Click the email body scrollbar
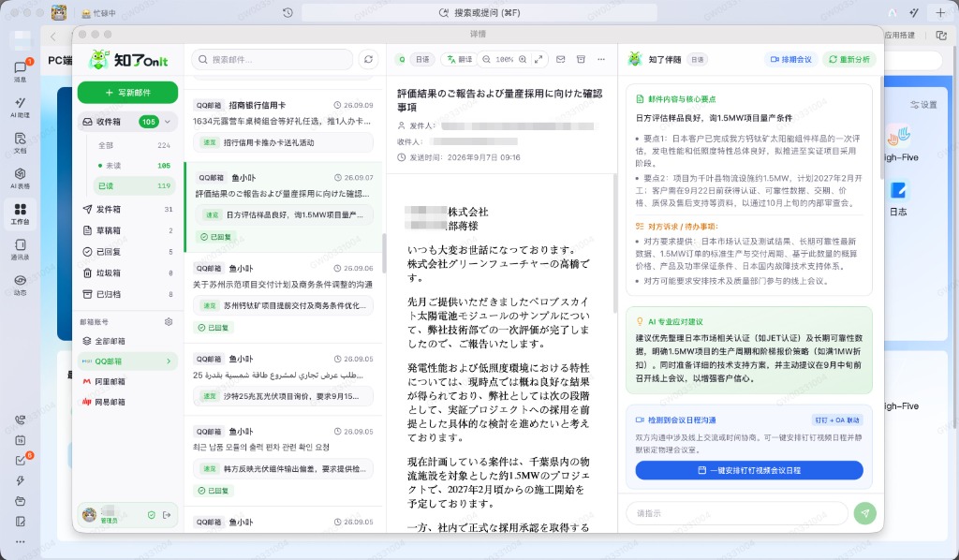959x560 pixels. (614, 244)
